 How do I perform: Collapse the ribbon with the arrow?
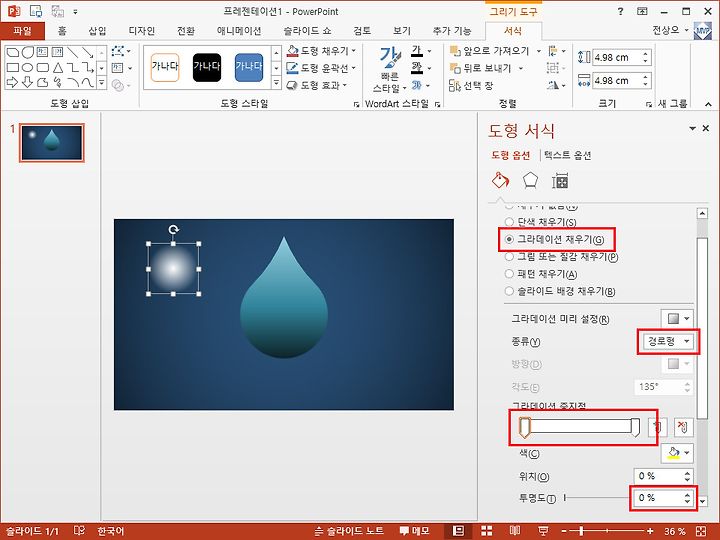(x=708, y=105)
